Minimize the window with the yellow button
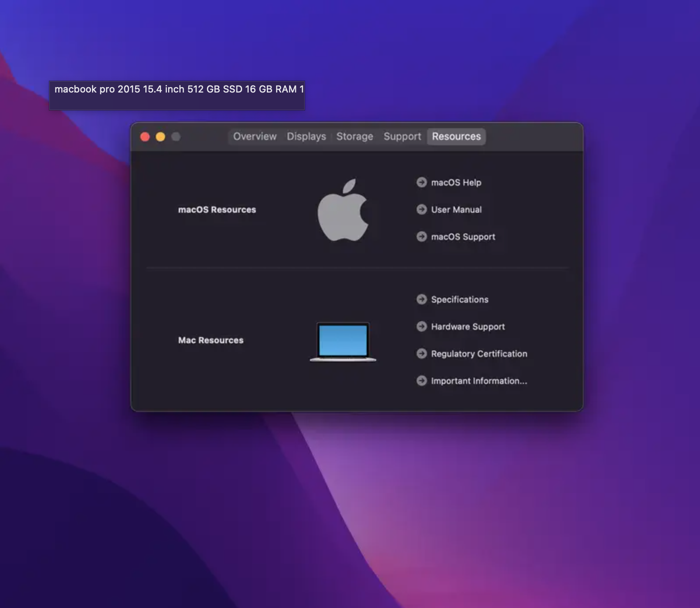 (x=160, y=137)
